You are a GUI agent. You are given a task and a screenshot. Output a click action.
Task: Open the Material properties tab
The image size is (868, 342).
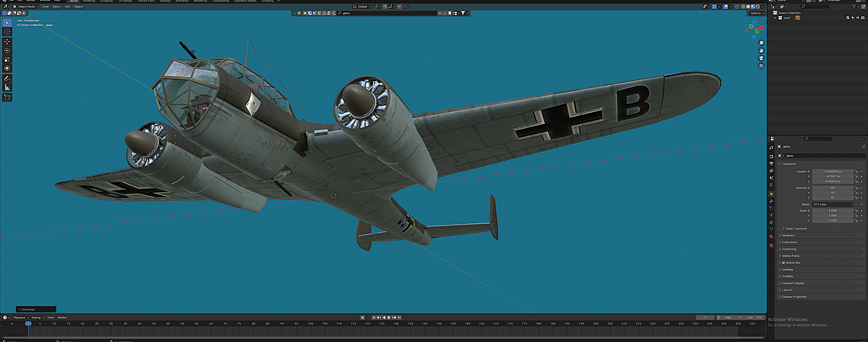[771, 236]
